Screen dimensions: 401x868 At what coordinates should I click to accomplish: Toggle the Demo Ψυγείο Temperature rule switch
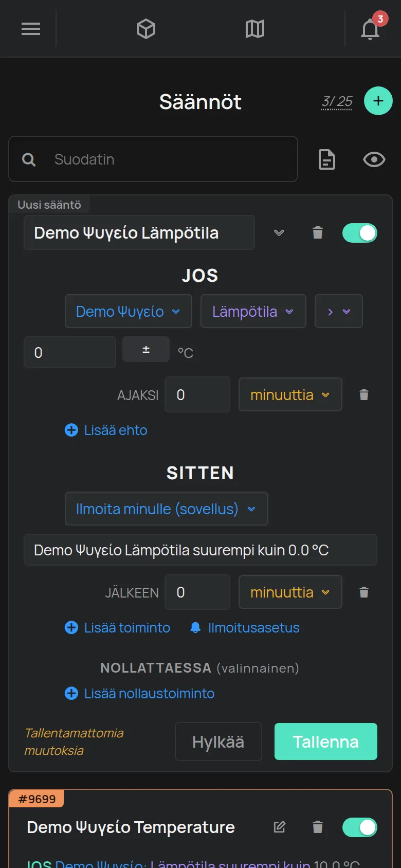pos(360,827)
